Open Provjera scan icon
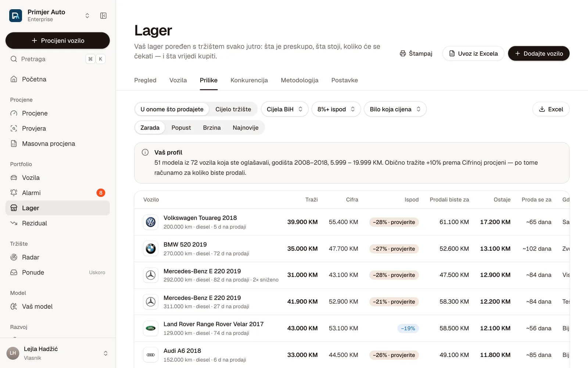Viewport: 588px width, 368px height. (14, 128)
